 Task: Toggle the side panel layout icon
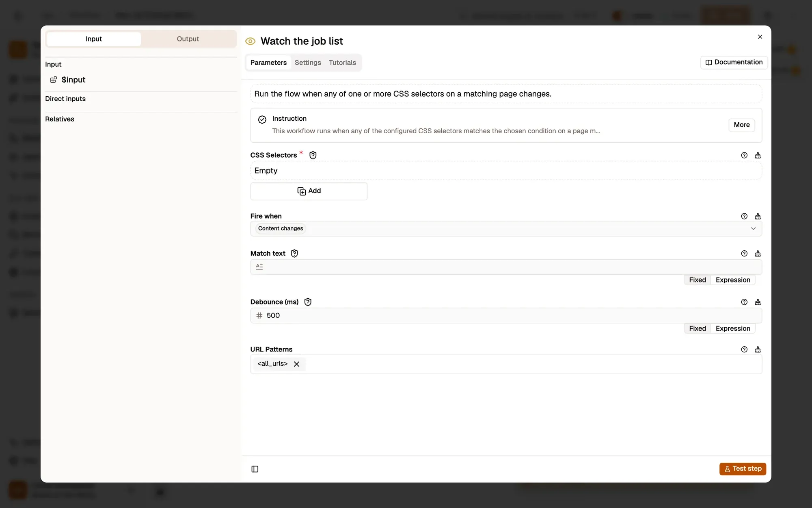point(255,469)
